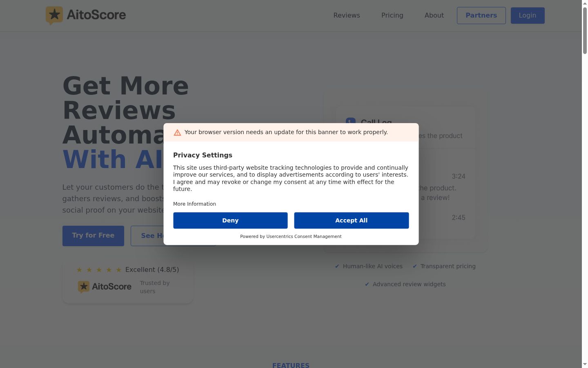The image size is (588, 368).
Task: Click the Human-like AI voices checkmark text
Action: tap(373, 266)
